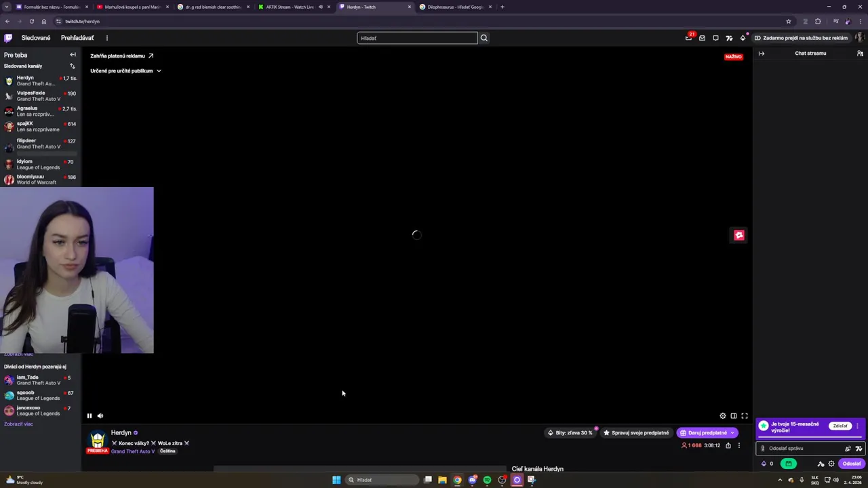Open the Windows Start menu

point(336,480)
